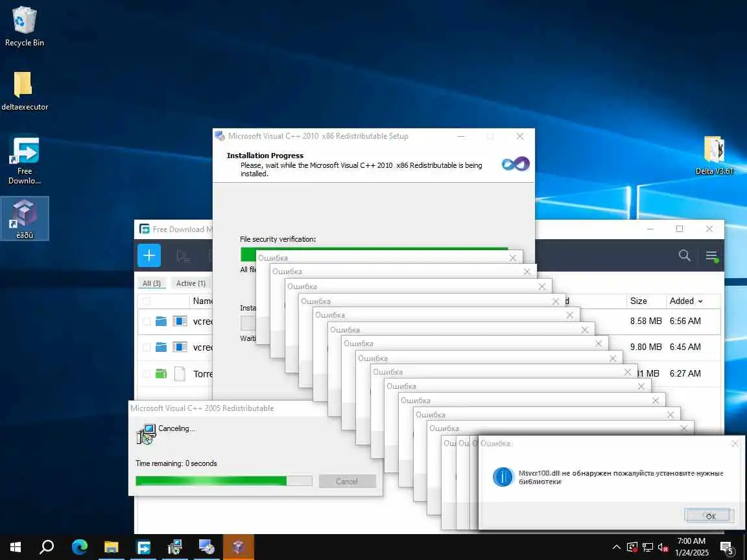Image resolution: width=747 pixels, height=560 pixels.
Task: Click the Msvcr100.dll error message text
Action: tap(621, 477)
